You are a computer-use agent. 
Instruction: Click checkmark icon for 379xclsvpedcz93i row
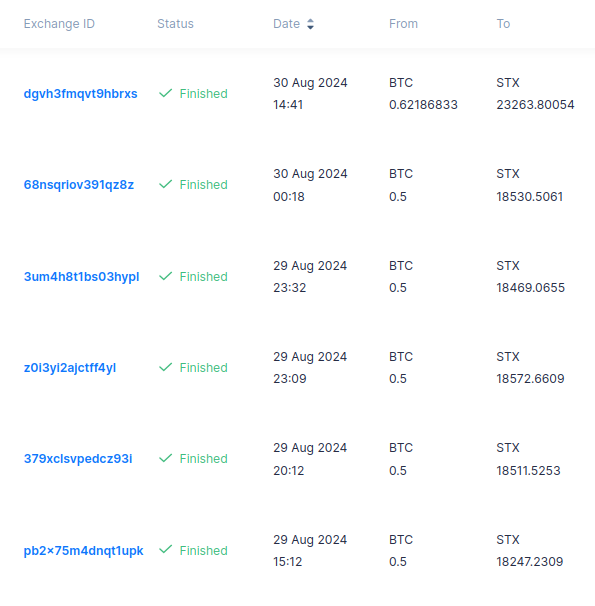pyautogui.click(x=165, y=458)
